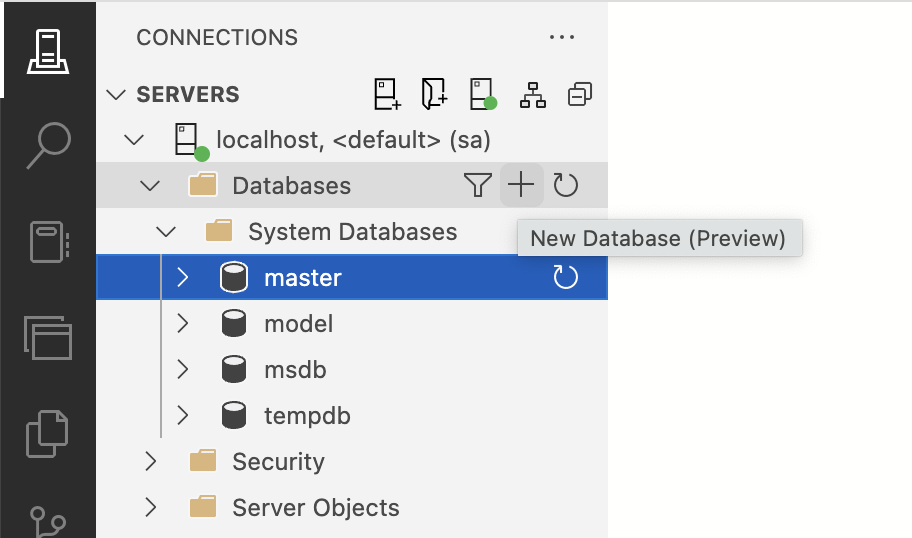912x538 pixels.
Task: Select the master database label
Action: [302, 277]
